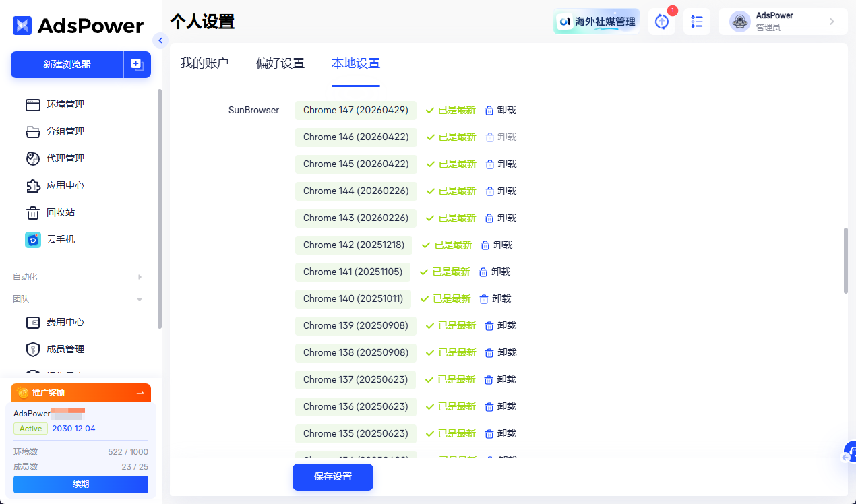Click the sidebar vertical scrollbar
Image resolution: width=856 pixels, height=504 pixels.
(159, 209)
